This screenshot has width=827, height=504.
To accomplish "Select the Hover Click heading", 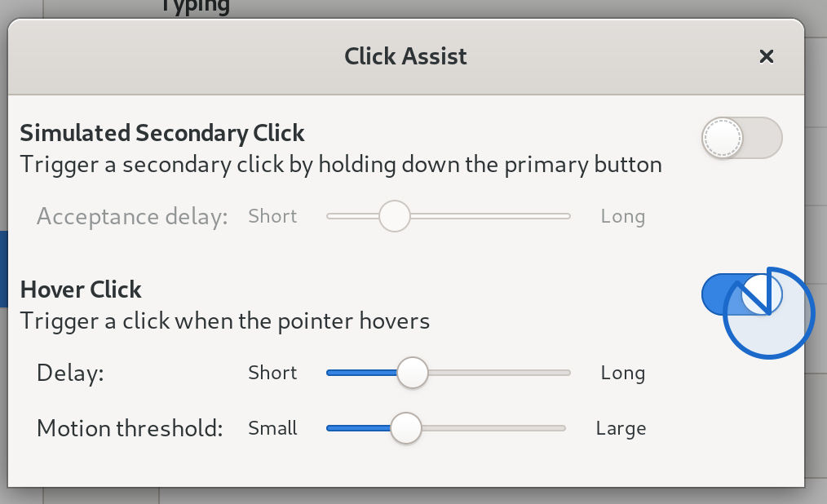I will coord(81,290).
